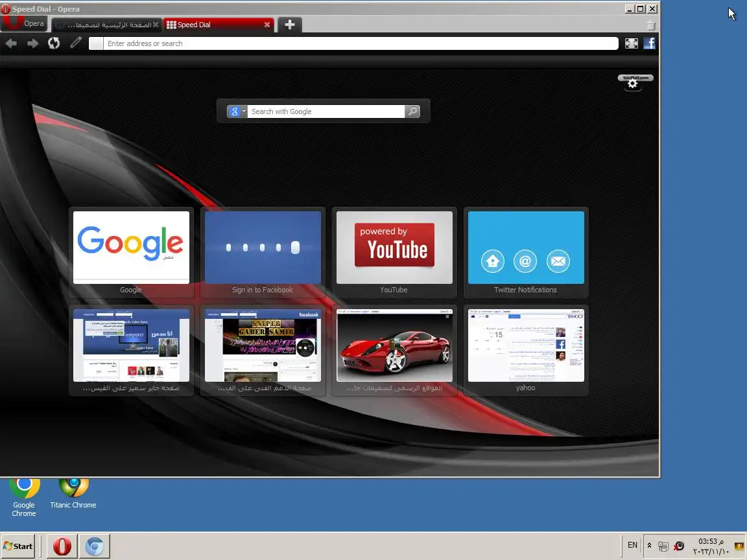Minimize the Opera window
The height and width of the screenshot is (560, 747).
[x=630, y=8]
